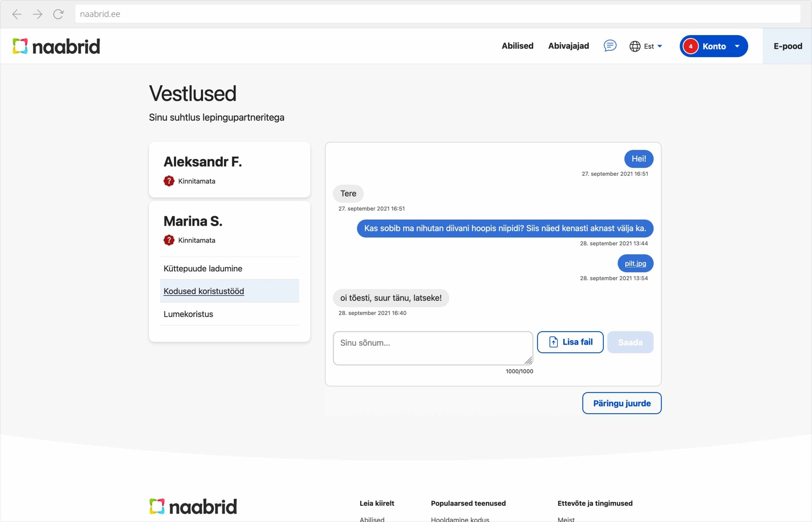The height and width of the screenshot is (522, 812).
Task: Click the globe language icon
Action: tap(635, 46)
